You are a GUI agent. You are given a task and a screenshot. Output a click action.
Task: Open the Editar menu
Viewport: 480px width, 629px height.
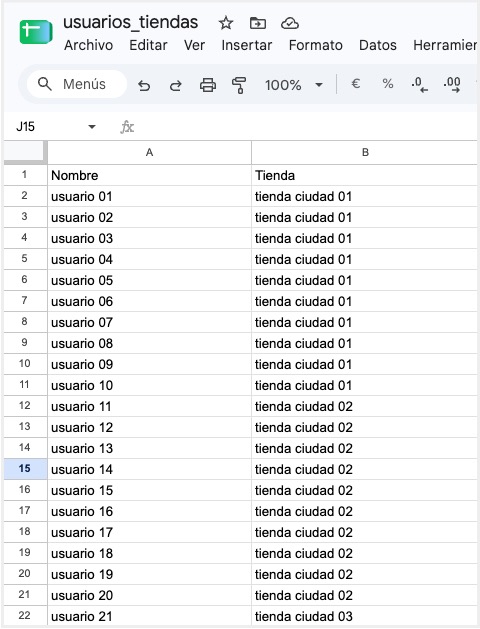tap(148, 45)
